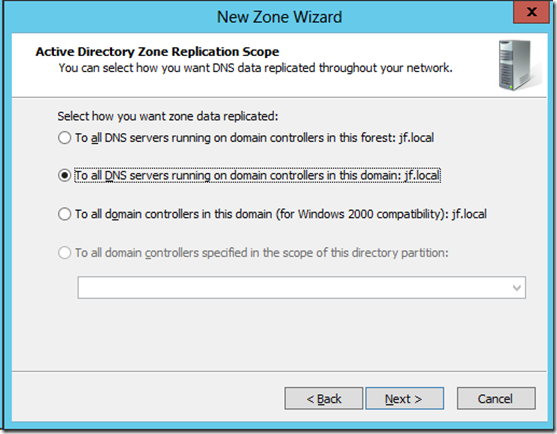
Task: Choose the Windows 2000 compatibility radio circle
Action: coord(64,214)
